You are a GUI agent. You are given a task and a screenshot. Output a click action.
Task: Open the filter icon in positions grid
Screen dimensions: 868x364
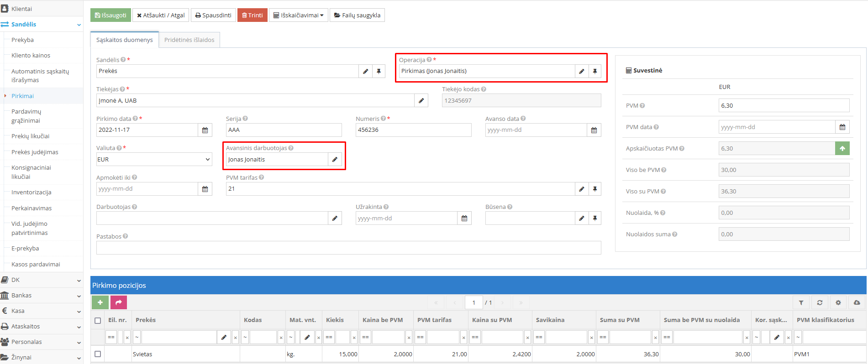point(801,302)
